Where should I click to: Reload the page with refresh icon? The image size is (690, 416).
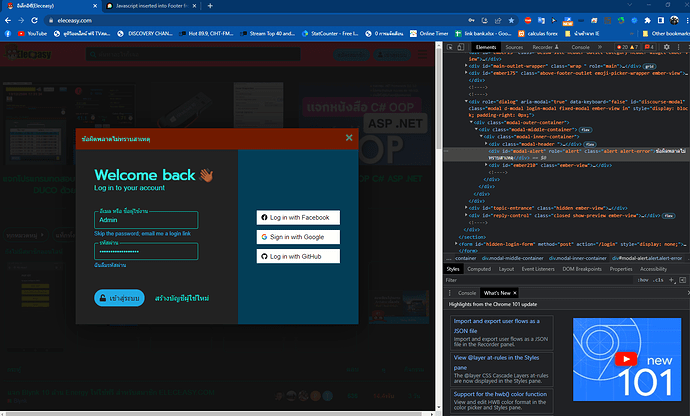coord(34,20)
